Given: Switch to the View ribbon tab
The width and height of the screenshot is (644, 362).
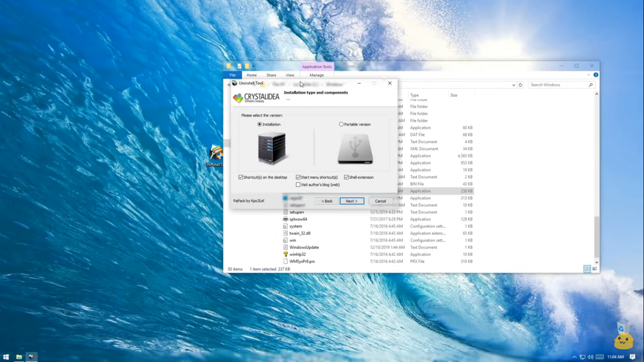Looking at the screenshot, I should (x=290, y=75).
